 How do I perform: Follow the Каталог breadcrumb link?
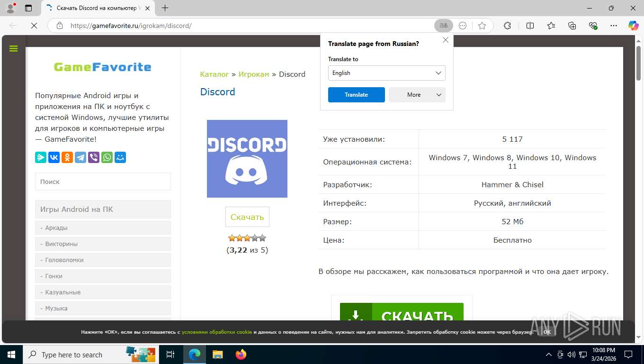[215, 74]
